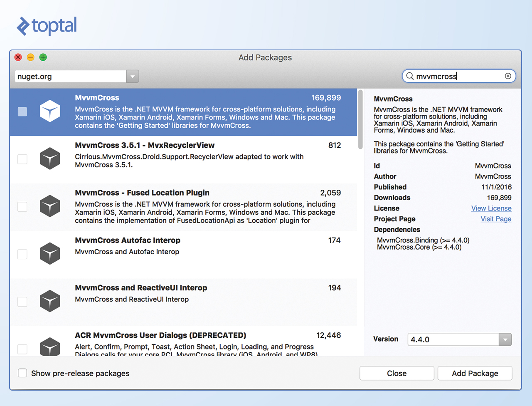Select the Fused Location Plugin checkbox
The height and width of the screenshot is (406, 532).
pyautogui.click(x=22, y=207)
